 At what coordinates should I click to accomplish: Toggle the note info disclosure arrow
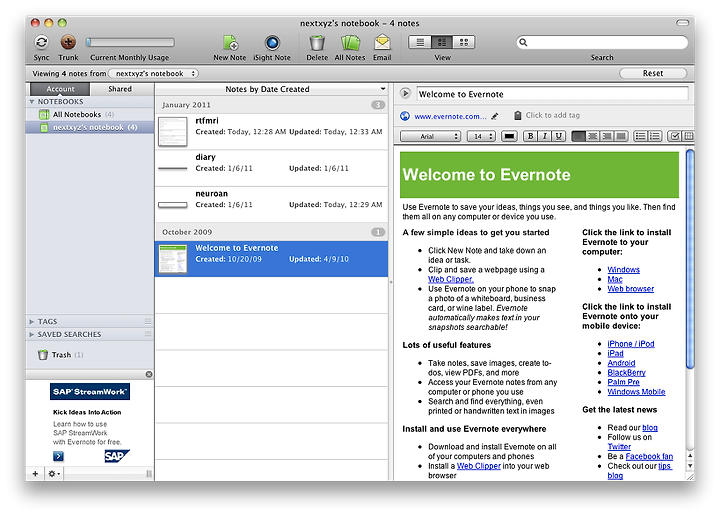point(405,94)
